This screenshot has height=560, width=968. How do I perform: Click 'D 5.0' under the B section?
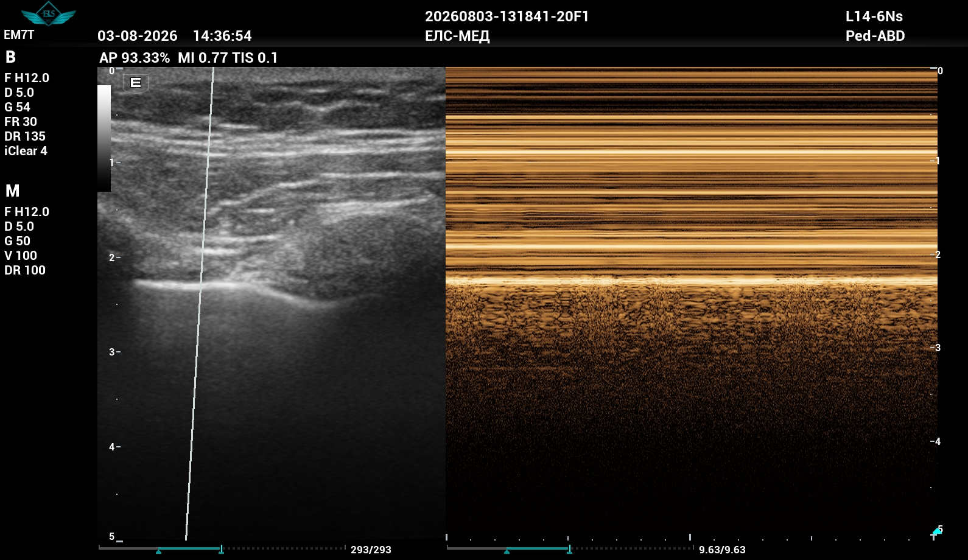click(19, 93)
